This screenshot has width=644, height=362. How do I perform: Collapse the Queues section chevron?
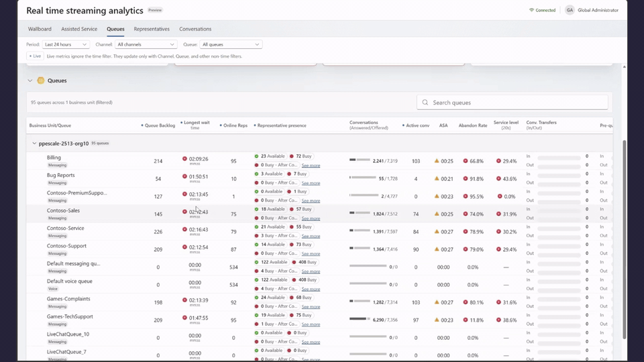(30, 80)
